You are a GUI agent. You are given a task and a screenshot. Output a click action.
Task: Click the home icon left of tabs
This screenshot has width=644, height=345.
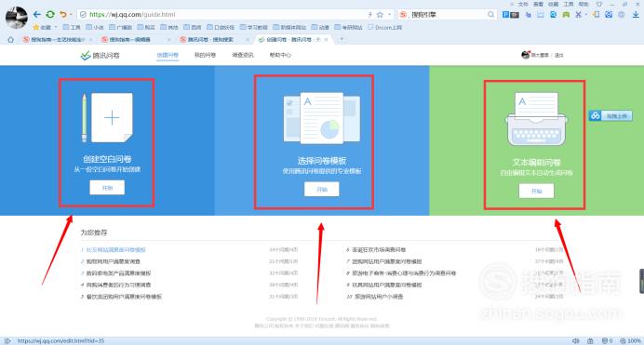[10, 39]
